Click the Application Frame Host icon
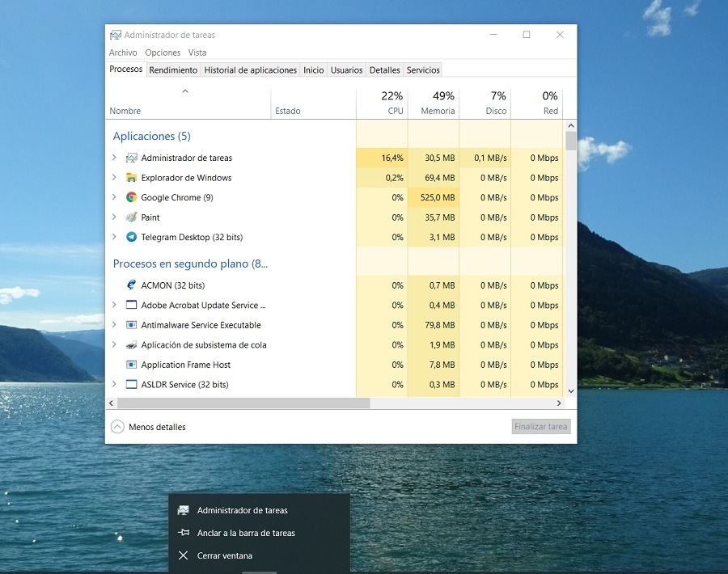This screenshot has width=728, height=574. click(132, 365)
